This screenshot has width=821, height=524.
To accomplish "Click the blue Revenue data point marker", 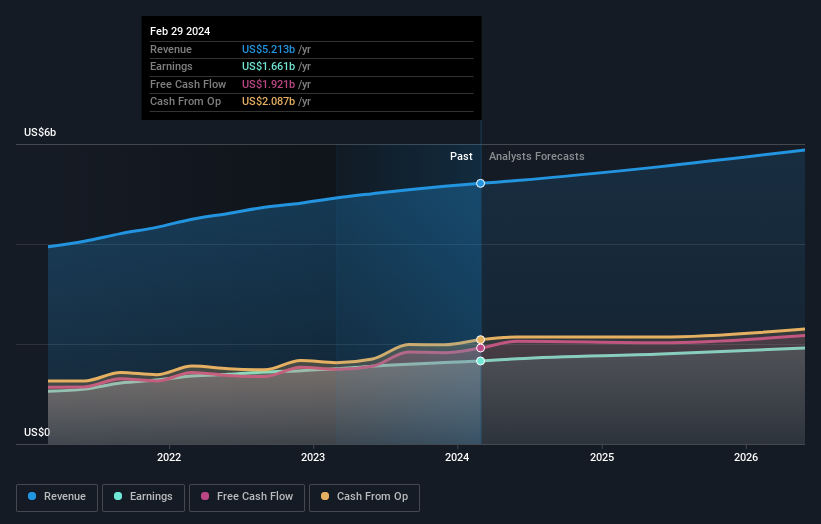I will 481,183.
